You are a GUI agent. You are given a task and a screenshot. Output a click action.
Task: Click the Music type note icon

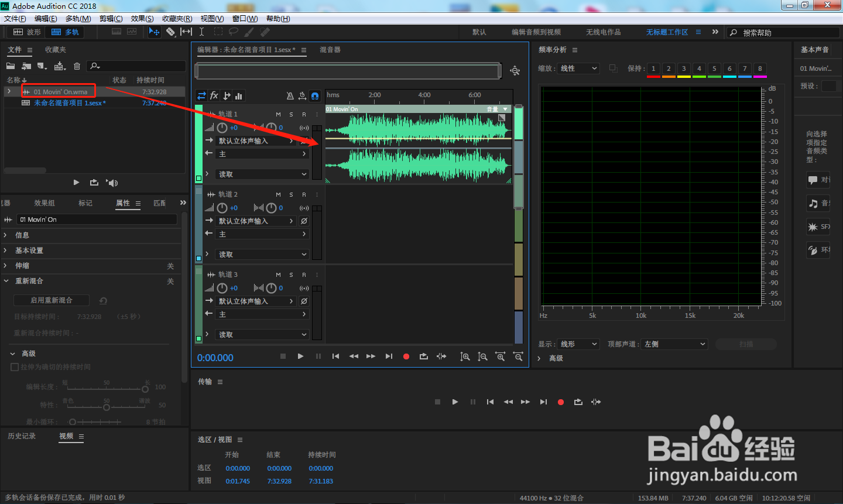tap(813, 203)
